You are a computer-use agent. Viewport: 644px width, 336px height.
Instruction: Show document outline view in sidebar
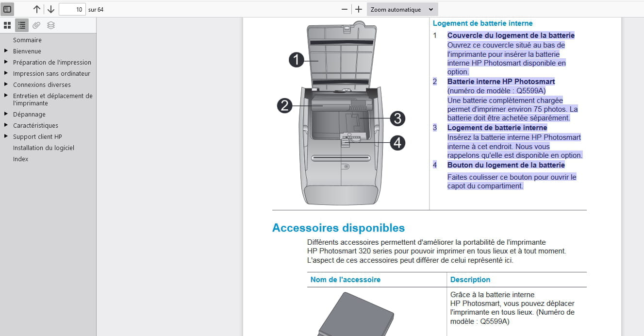click(x=22, y=25)
